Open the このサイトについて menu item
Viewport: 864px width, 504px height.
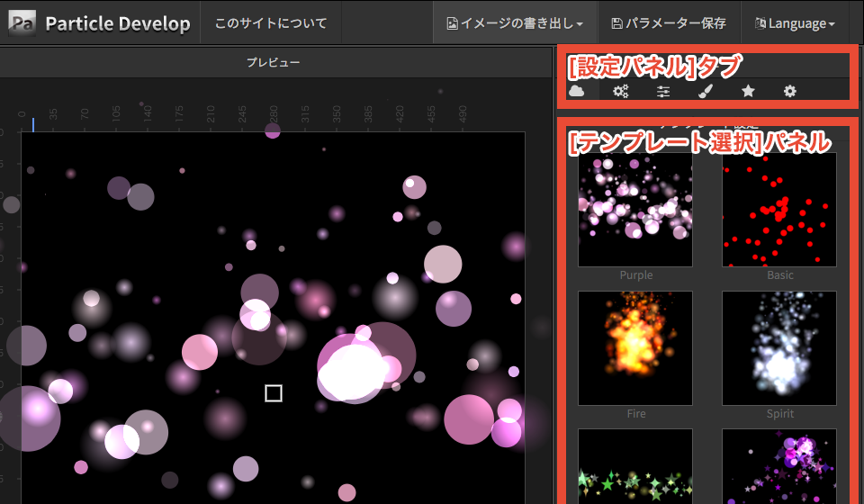(x=271, y=23)
